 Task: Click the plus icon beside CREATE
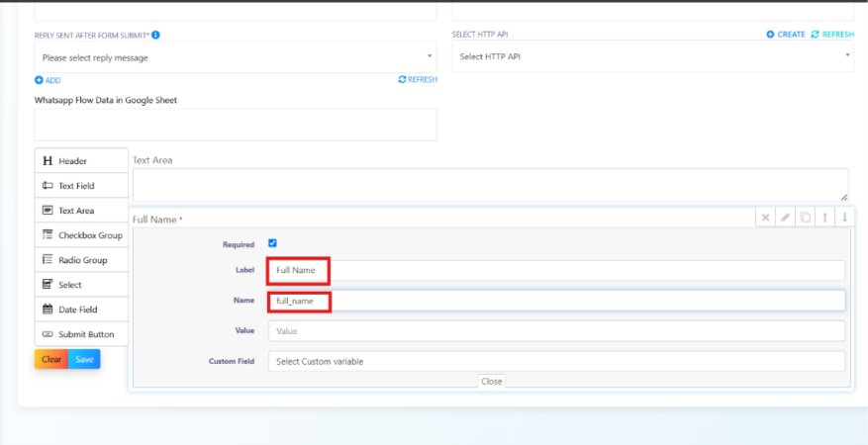tap(771, 35)
